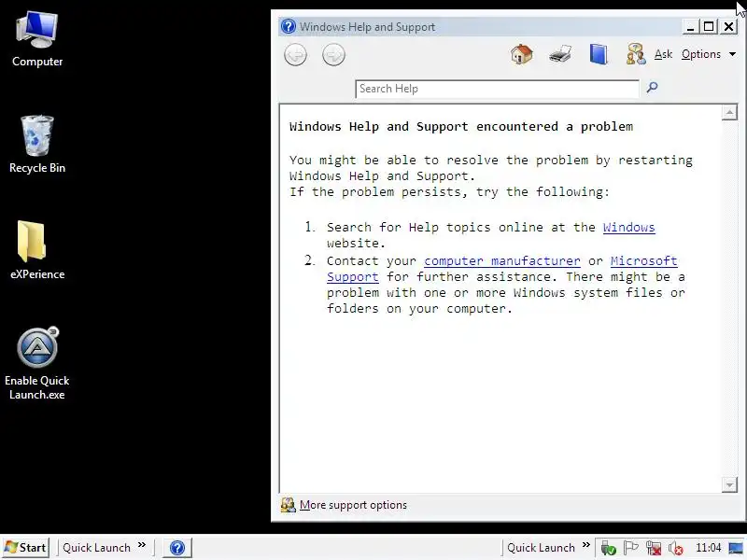This screenshot has width=747, height=560.
Task: Click the left Quick Launch toolbar label
Action: click(x=96, y=548)
